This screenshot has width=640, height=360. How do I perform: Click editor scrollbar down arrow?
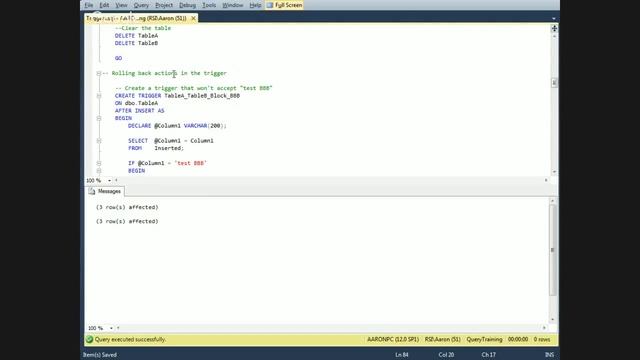coord(554,172)
